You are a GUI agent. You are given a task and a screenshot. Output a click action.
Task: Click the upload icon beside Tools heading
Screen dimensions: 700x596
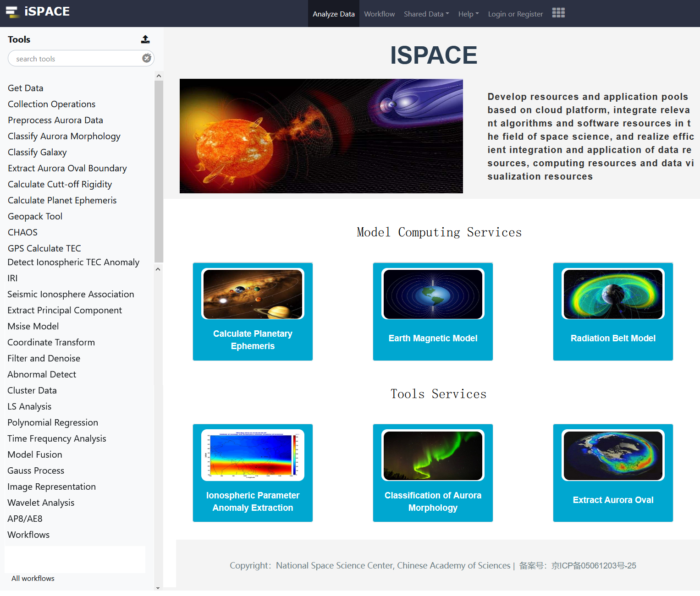[145, 39]
